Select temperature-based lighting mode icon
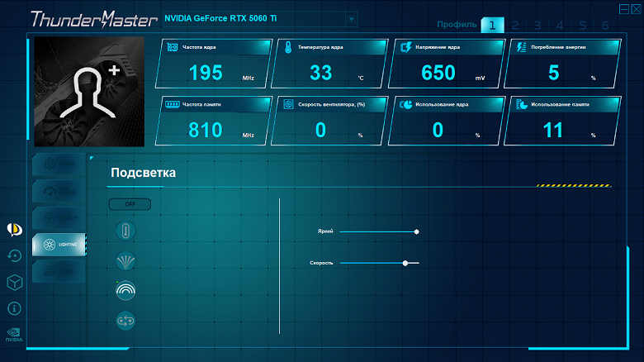 pyautogui.click(x=125, y=231)
